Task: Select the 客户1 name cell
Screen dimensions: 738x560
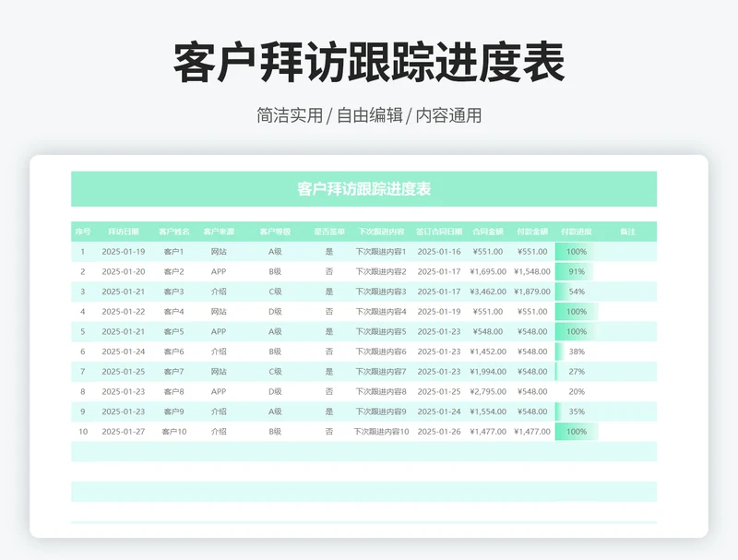Action: click(x=174, y=252)
